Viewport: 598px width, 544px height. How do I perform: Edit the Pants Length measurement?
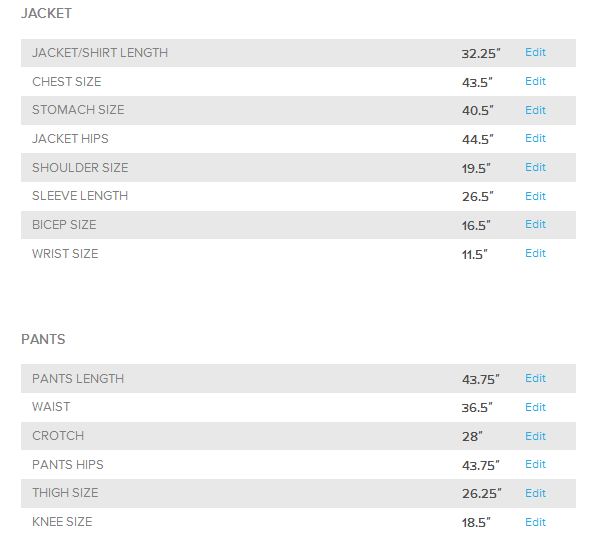(535, 378)
